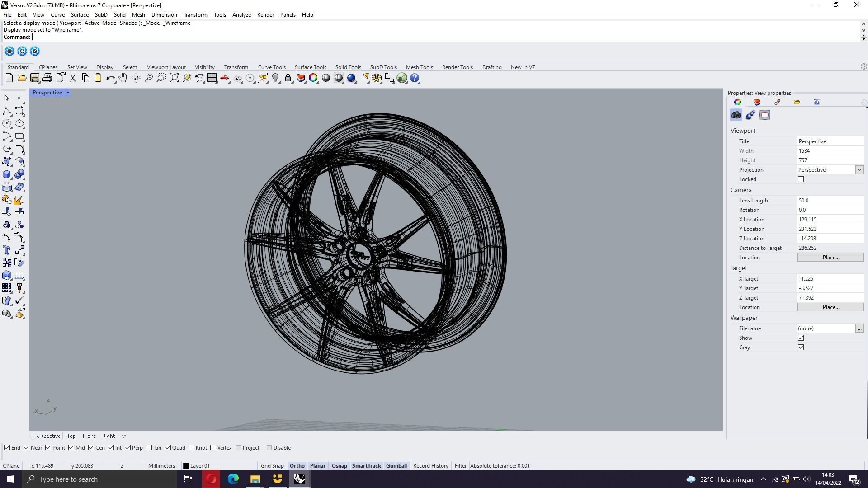Enable the Knot osnap checkbox
The width and height of the screenshot is (868, 488).
(x=192, y=448)
